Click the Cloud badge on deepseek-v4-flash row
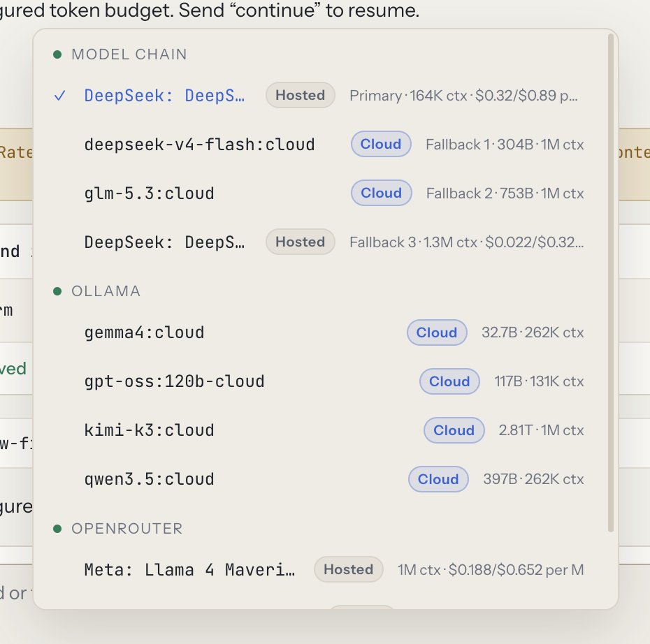The width and height of the screenshot is (650, 644). [381, 144]
